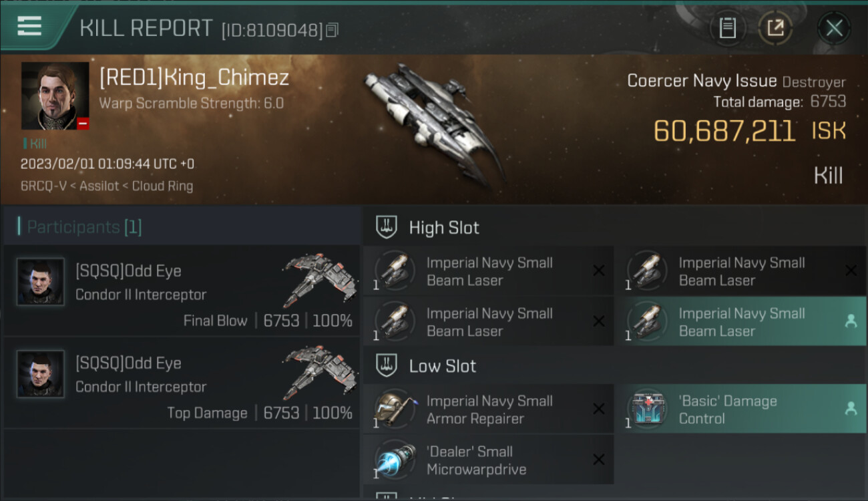The width and height of the screenshot is (868, 501).
Task: Open Odd Eye Final Blow portrait
Action: [41, 282]
